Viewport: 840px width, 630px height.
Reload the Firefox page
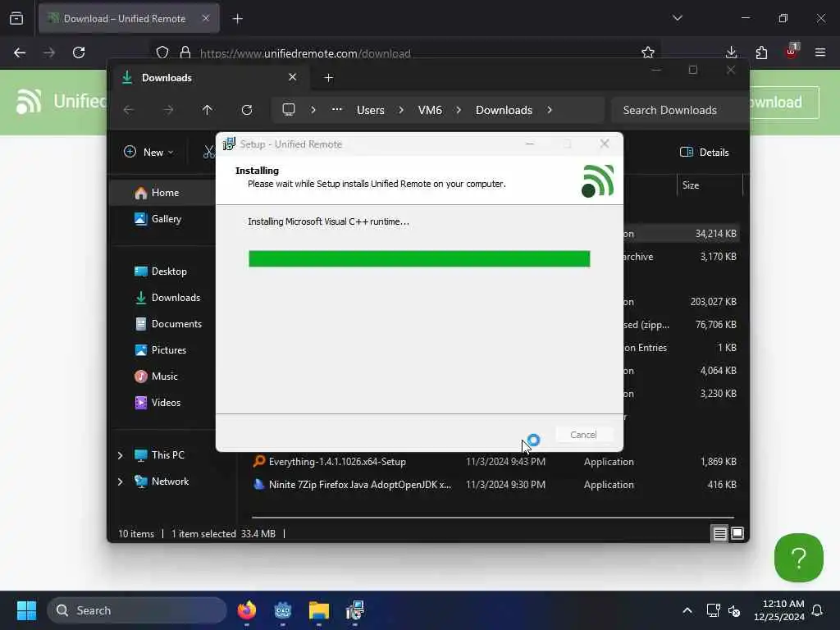(79, 52)
